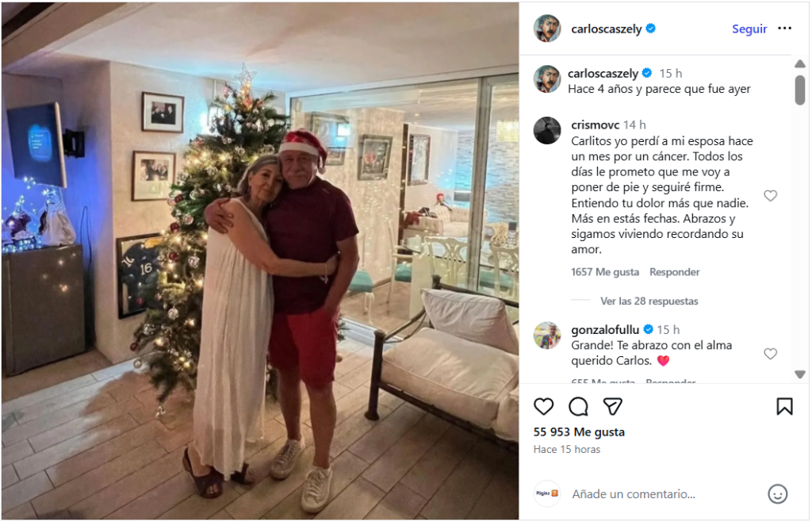Save the post with the bookmark icon
The image size is (812, 522).
(784, 406)
